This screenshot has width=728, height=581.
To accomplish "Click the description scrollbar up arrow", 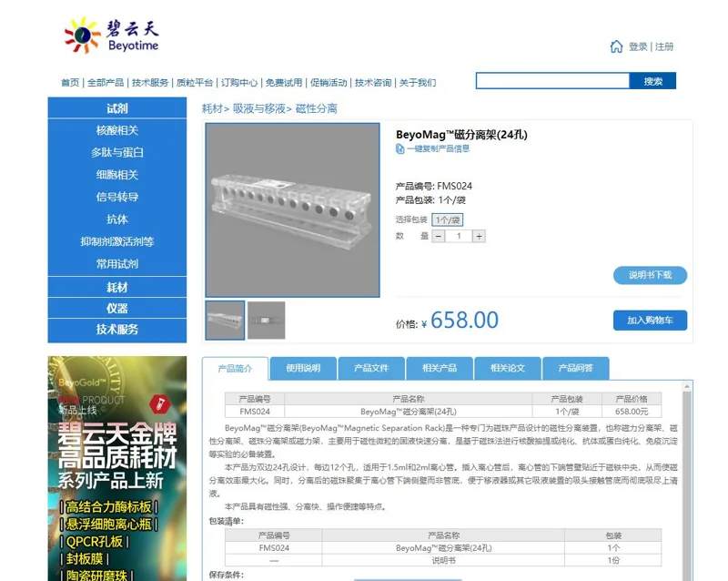I will click(687, 387).
